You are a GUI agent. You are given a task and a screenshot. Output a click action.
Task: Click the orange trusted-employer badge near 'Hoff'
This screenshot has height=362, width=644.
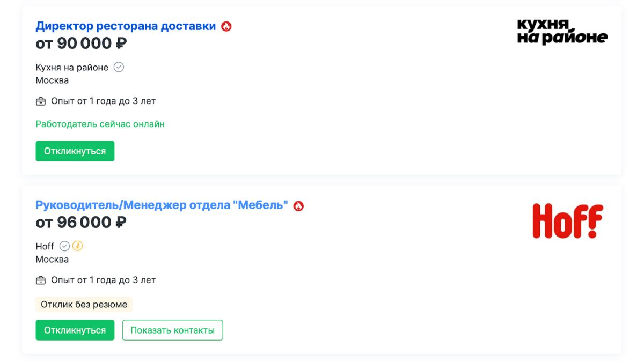pyautogui.click(x=77, y=246)
